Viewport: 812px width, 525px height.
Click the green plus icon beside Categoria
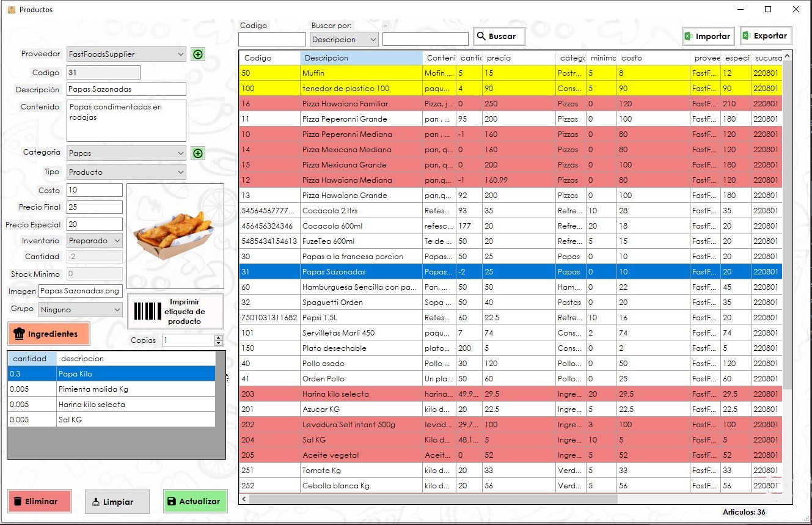coord(197,153)
